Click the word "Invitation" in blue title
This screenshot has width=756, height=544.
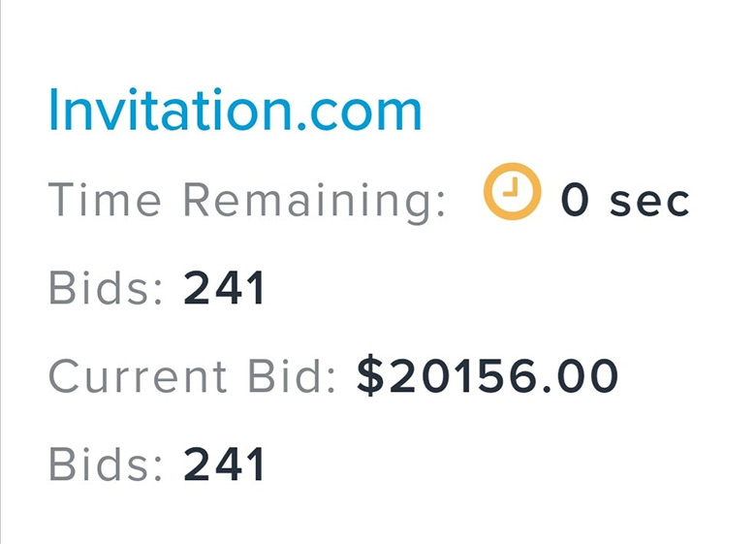pyautogui.click(x=171, y=110)
